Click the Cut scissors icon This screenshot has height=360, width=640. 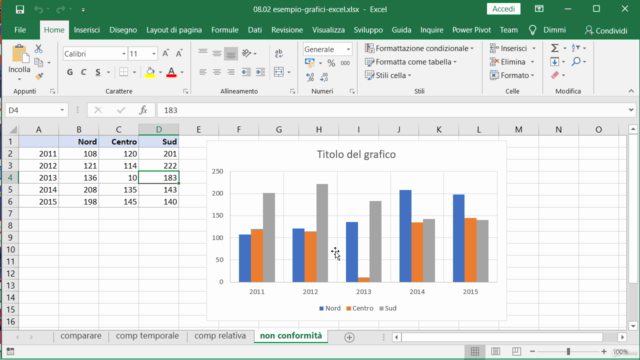[x=38, y=49]
